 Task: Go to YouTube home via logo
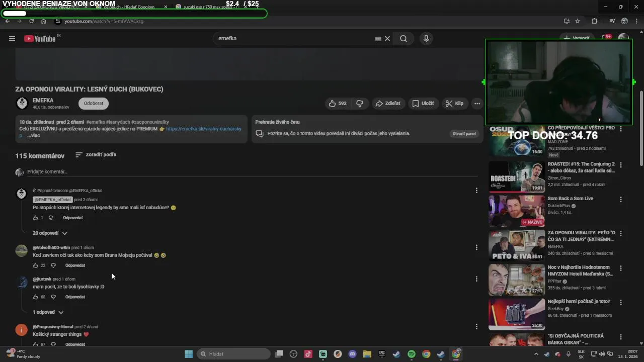point(40,39)
